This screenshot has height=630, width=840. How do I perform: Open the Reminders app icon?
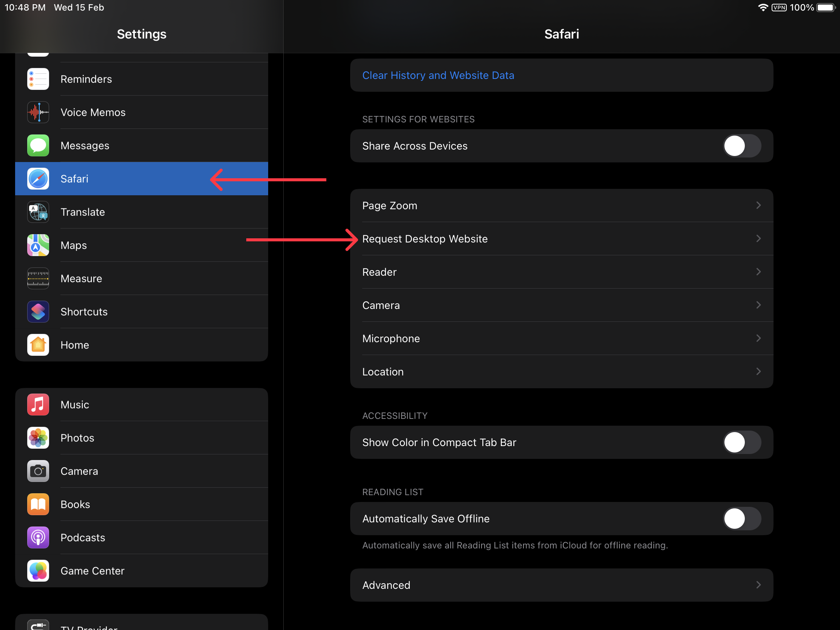coord(38,79)
